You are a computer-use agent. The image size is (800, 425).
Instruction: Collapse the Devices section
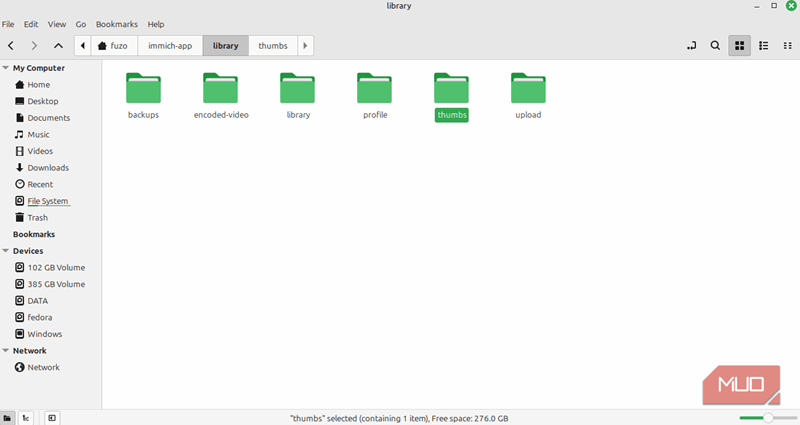point(6,251)
